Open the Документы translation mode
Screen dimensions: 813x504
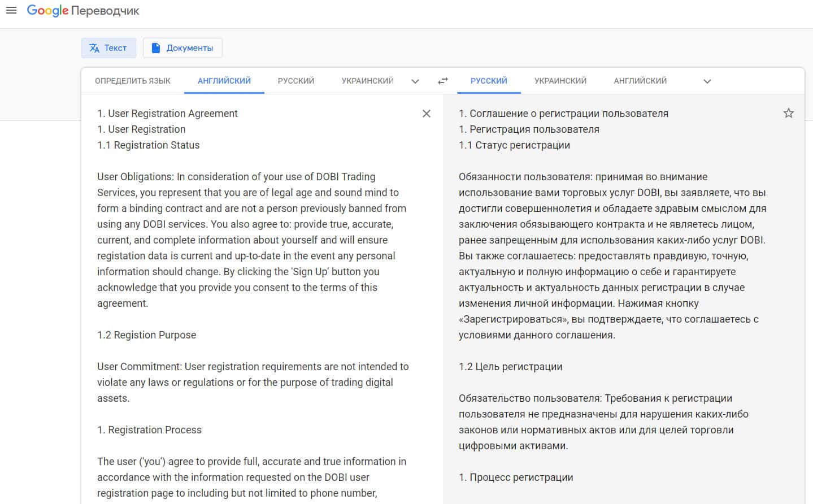(182, 48)
